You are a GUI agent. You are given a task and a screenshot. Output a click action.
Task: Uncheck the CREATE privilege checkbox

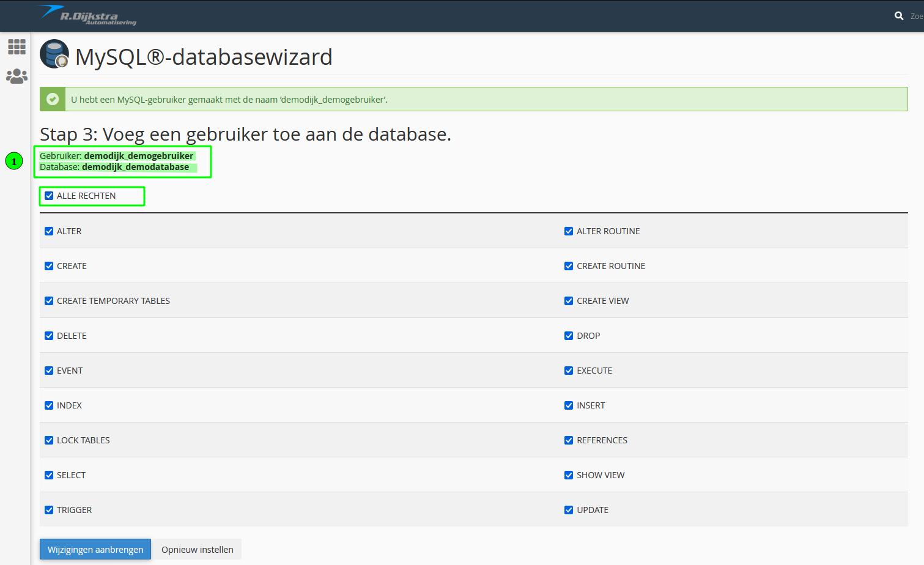click(49, 266)
